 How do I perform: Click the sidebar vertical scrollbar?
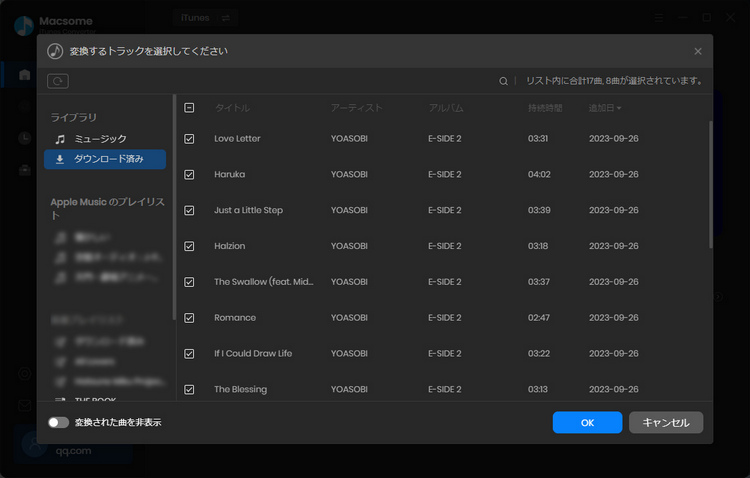[174, 207]
